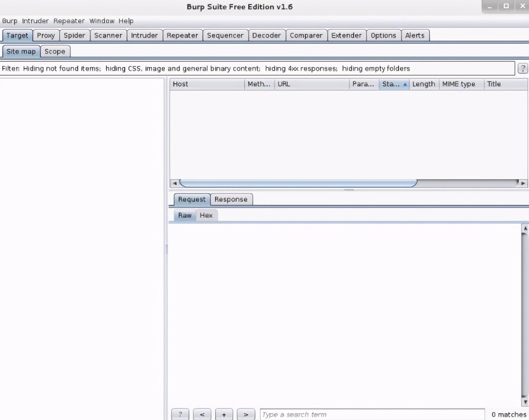Open the Window menu

click(x=102, y=21)
